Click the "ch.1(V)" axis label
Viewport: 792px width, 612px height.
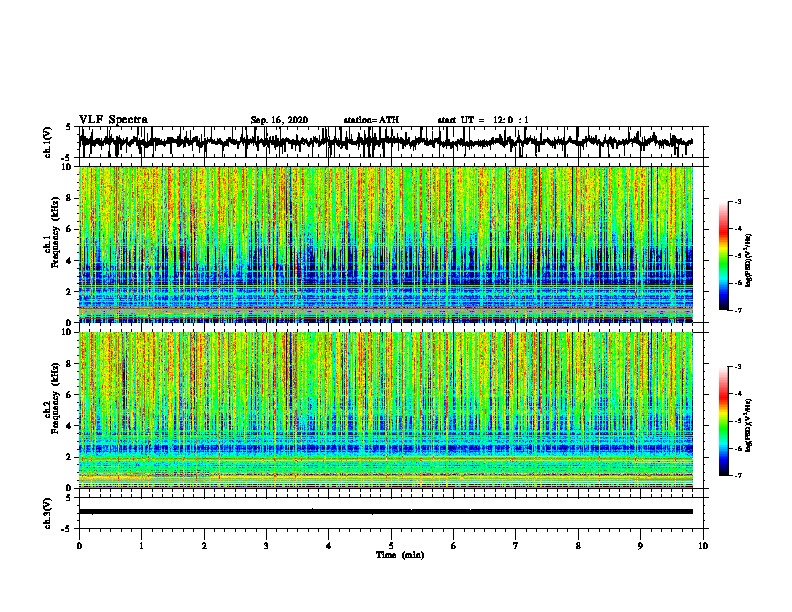48,142
